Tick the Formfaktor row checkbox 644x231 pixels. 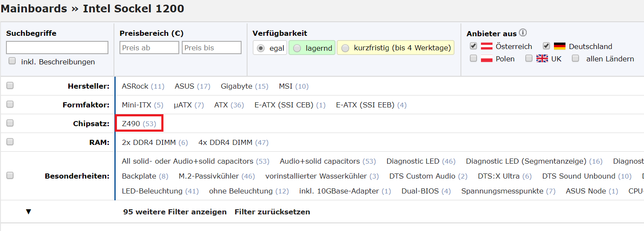click(x=10, y=104)
